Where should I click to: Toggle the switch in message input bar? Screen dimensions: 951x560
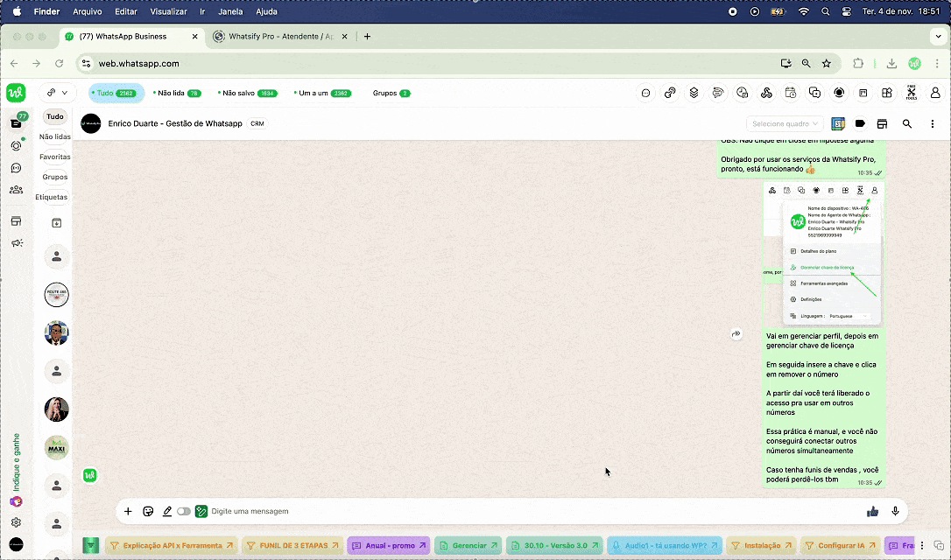(184, 511)
